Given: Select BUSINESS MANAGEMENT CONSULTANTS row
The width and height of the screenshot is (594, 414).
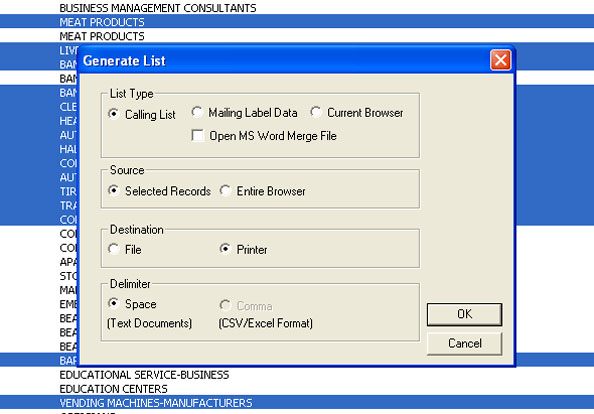Looking at the screenshot, I should tap(297, 8).
